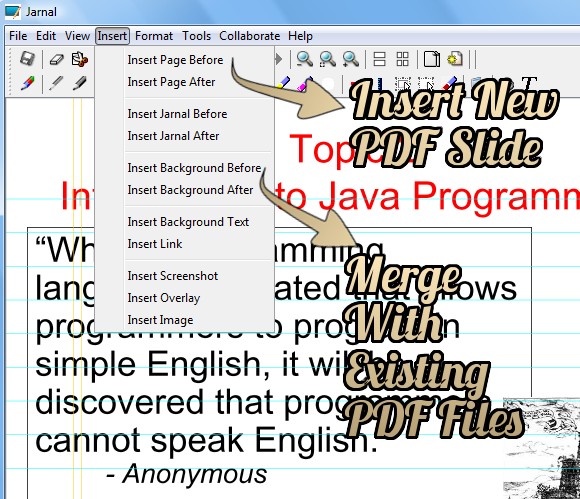Open the Format menu
The height and width of the screenshot is (499, 580).
coord(154,36)
